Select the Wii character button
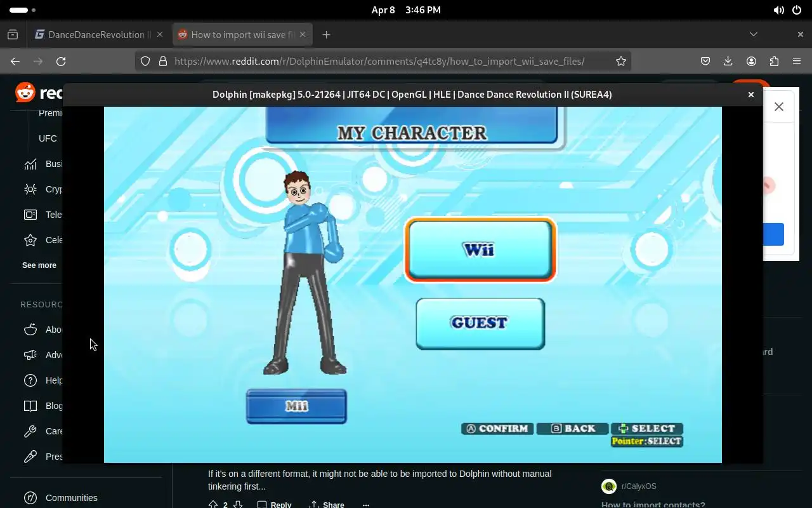 point(480,250)
